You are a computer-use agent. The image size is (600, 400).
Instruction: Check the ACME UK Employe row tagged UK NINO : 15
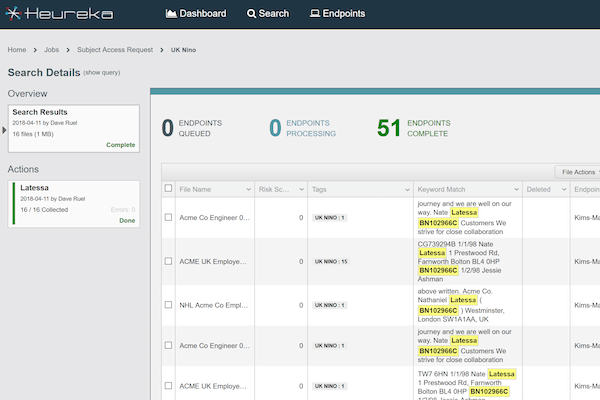(168, 261)
